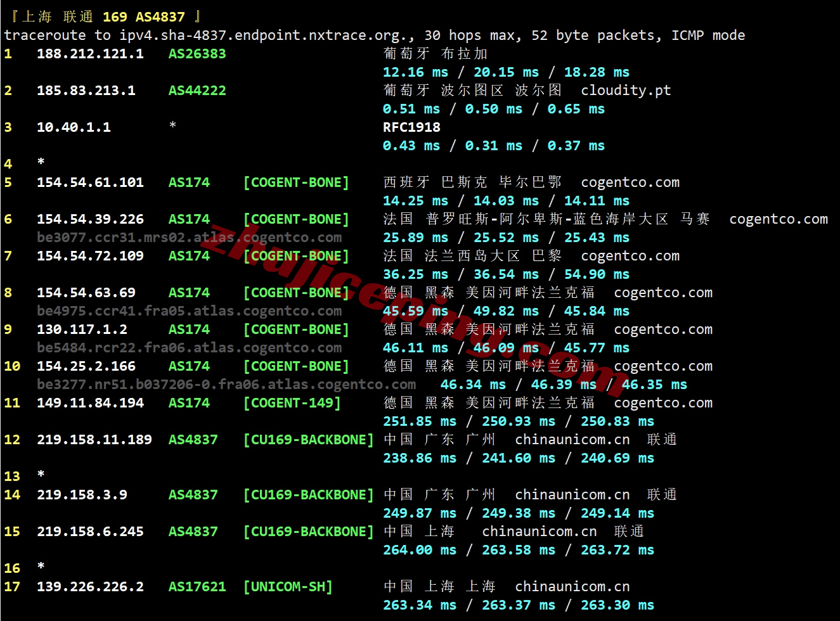Click the AS17621 number on the last hop

tap(197, 587)
